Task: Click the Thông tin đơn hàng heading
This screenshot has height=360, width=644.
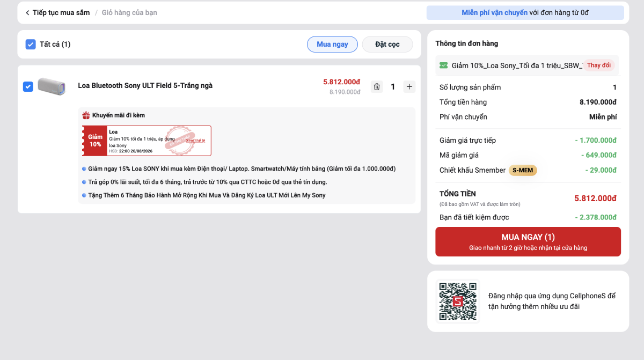Action: (x=466, y=43)
